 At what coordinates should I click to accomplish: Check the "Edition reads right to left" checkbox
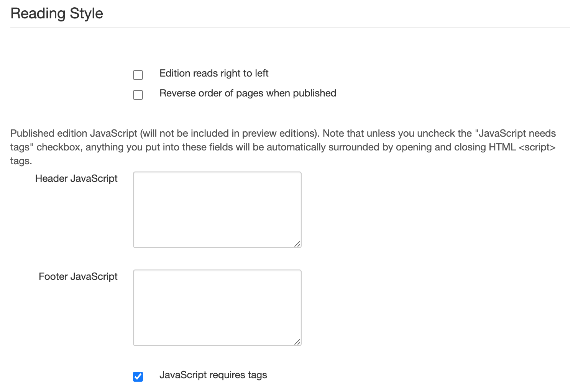click(x=138, y=75)
